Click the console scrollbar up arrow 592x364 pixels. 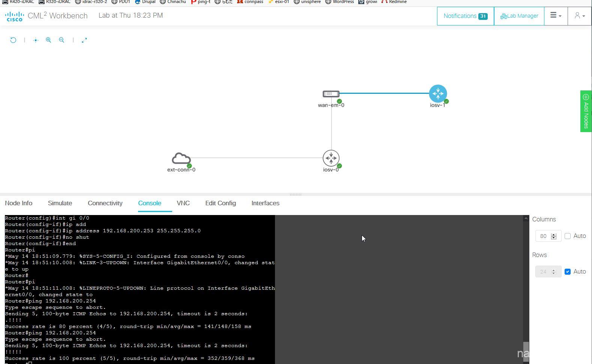tap(526, 218)
